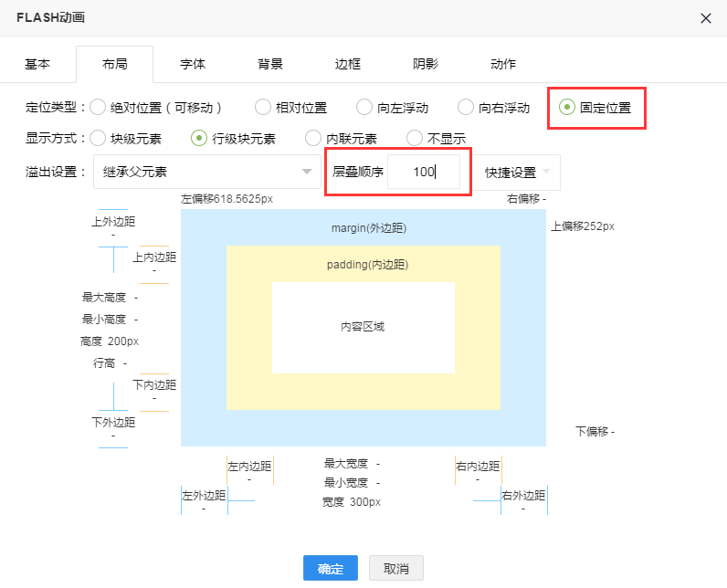The image size is (727, 588).
Task: Switch to the 背景 tab
Action: pos(270,64)
